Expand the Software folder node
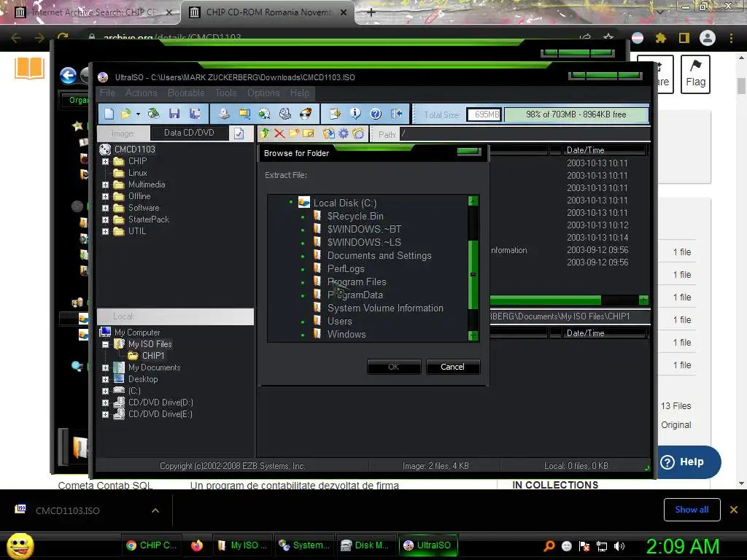This screenshot has height=560, width=747. coord(105,208)
